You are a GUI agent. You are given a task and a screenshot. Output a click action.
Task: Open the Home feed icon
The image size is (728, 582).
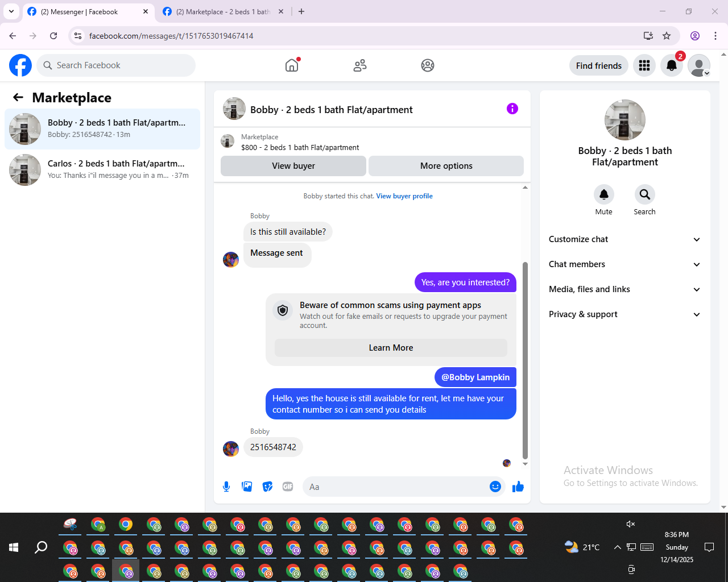coord(292,65)
